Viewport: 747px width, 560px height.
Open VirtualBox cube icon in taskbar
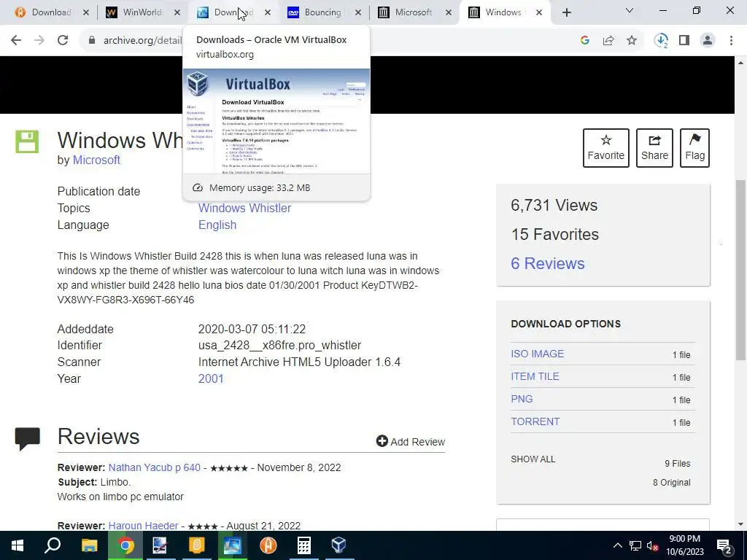coord(338,545)
